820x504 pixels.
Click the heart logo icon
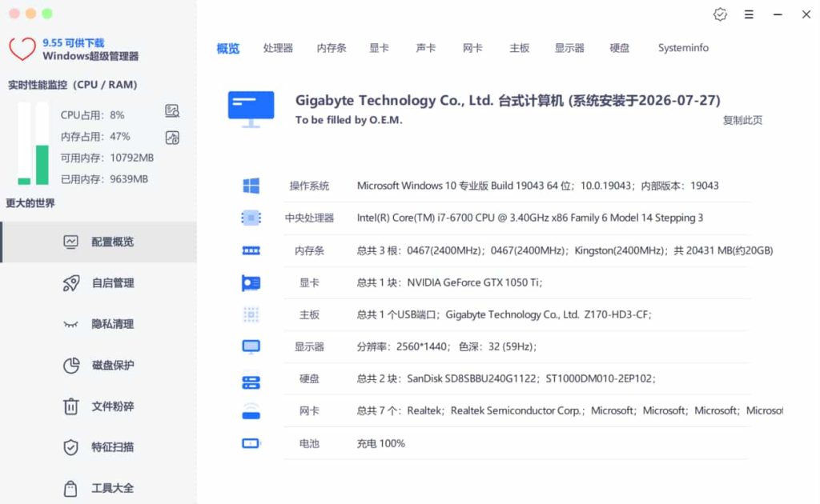22,50
